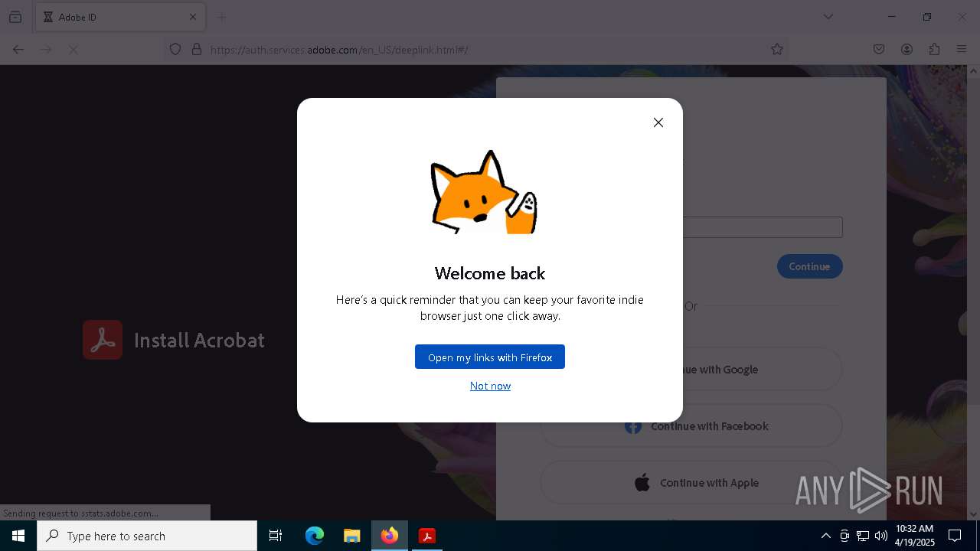Open tracking protection shield icon
Viewport: 980px width, 551px height.
(x=175, y=49)
